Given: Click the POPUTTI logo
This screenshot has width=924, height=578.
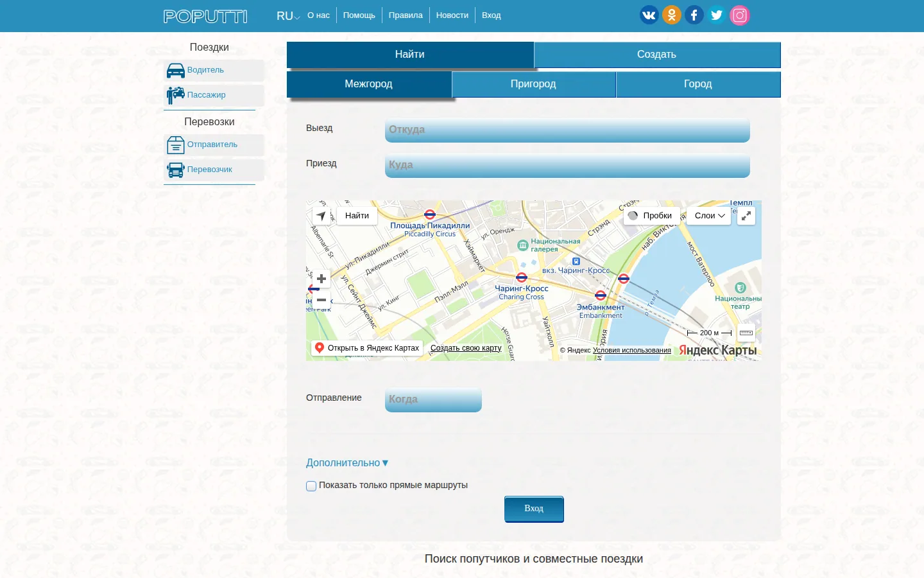Looking at the screenshot, I should (205, 16).
